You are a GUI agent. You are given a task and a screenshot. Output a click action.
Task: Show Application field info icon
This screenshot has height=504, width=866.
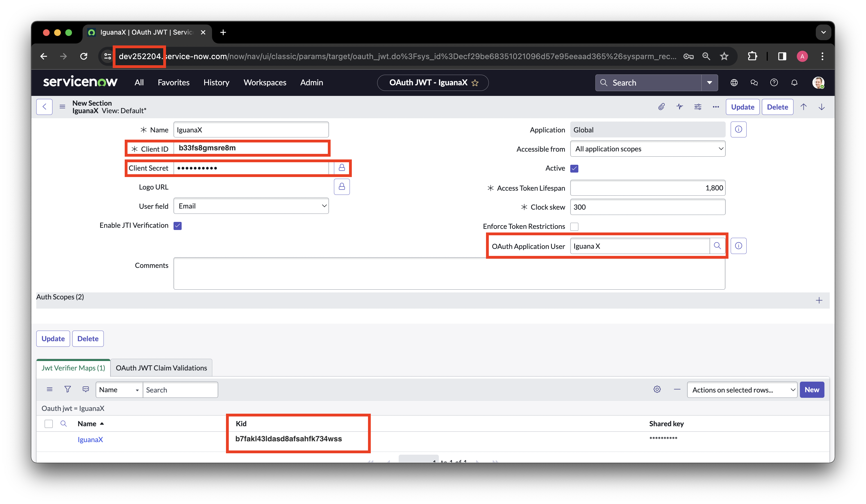click(738, 129)
